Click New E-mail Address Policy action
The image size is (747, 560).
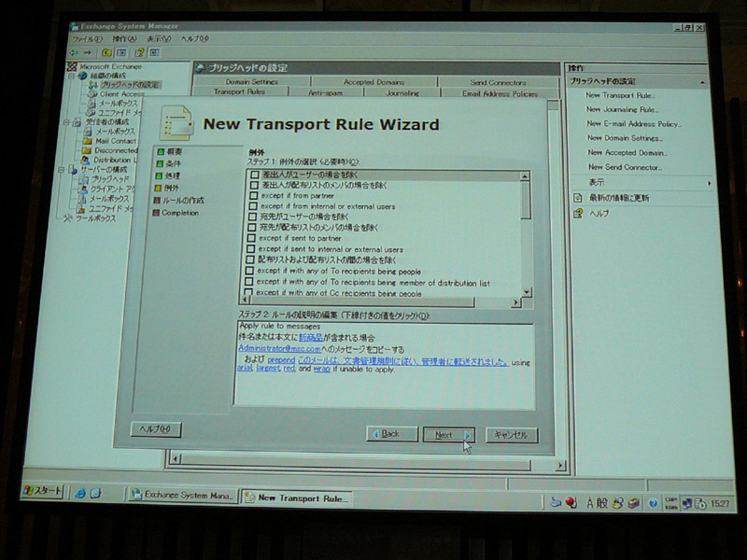pos(634,124)
